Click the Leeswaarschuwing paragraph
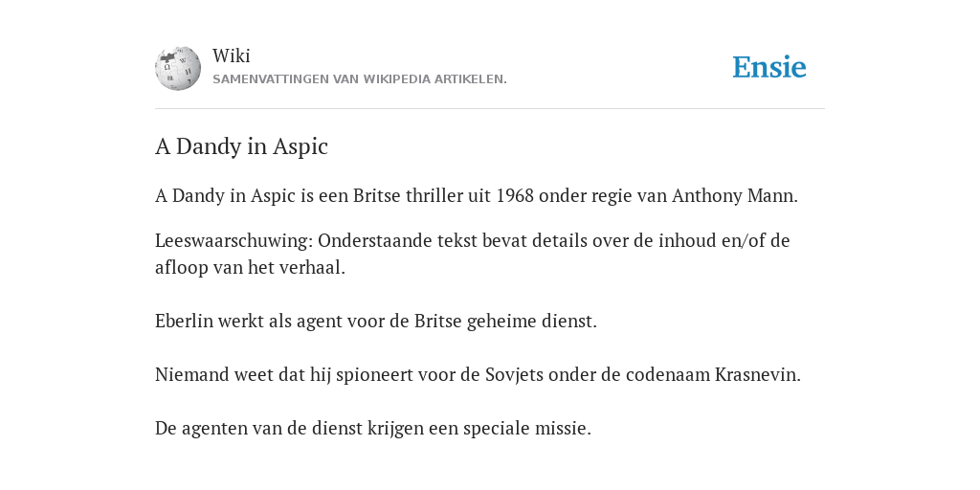 tap(473, 254)
